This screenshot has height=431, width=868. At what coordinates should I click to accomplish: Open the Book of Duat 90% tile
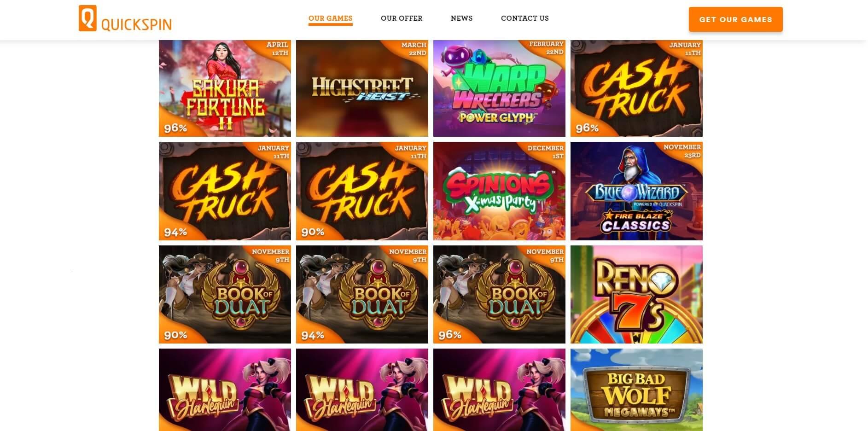(225, 294)
